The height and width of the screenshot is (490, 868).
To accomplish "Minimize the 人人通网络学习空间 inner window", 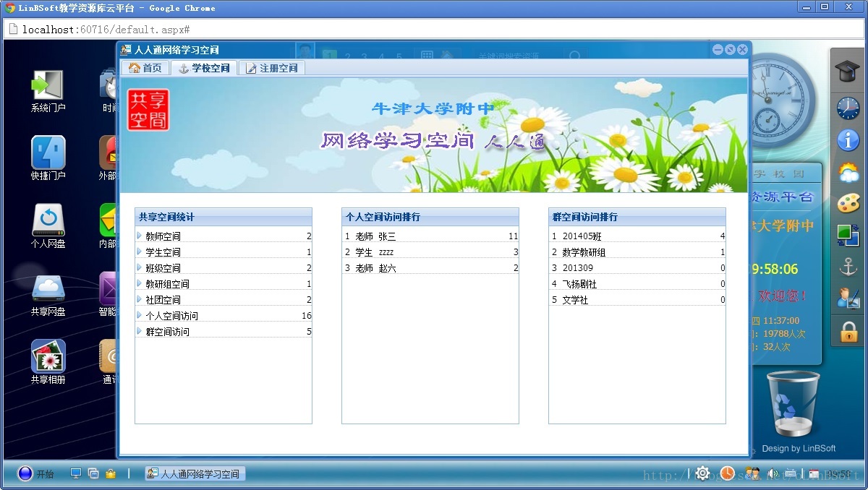I will (718, 50).
